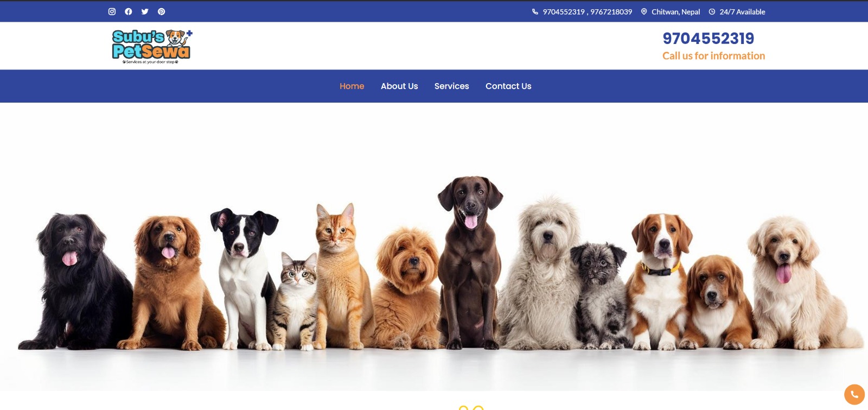This screenshot has height=410, width=868.
Task: Open the Twitter social icon
Action: coord(145,11)
